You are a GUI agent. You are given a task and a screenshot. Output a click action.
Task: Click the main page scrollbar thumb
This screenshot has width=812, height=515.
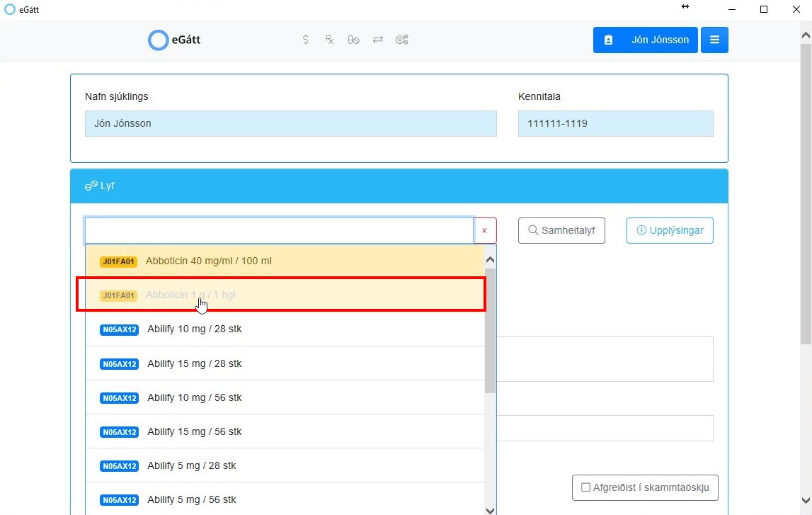point(806,194)
